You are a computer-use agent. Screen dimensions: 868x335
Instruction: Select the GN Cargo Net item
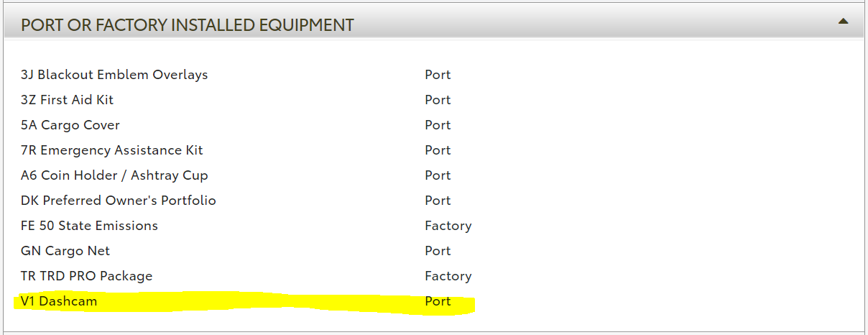[x=65, y=251]
